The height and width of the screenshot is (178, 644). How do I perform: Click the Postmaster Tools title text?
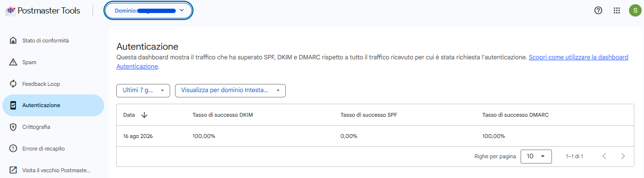click(x=49, y=11)
